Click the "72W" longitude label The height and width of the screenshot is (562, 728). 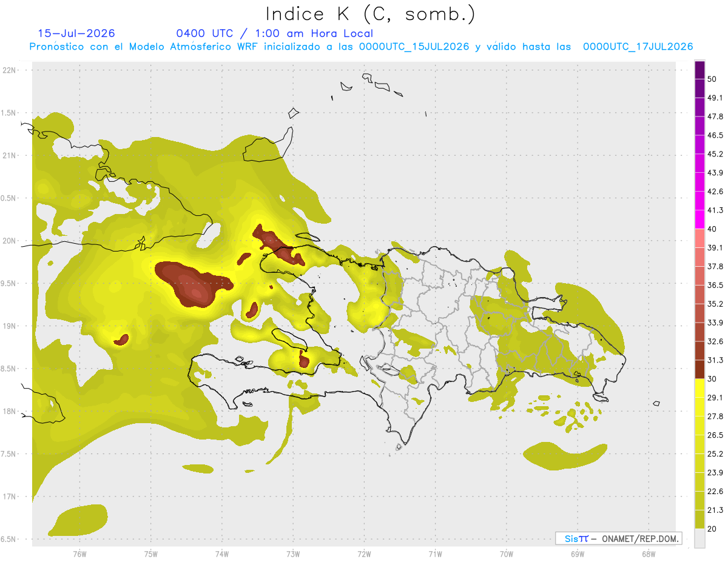coord(364,554)
